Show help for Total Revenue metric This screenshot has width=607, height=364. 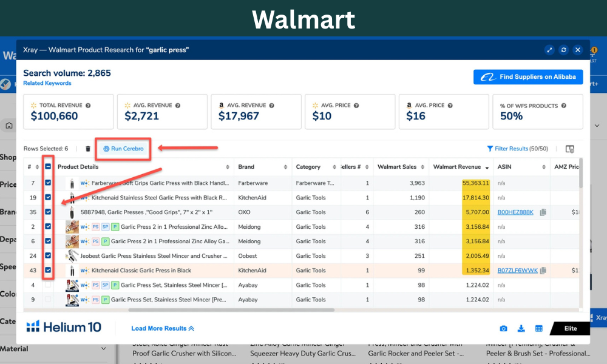pyautogui.click(x=88, y=105)
